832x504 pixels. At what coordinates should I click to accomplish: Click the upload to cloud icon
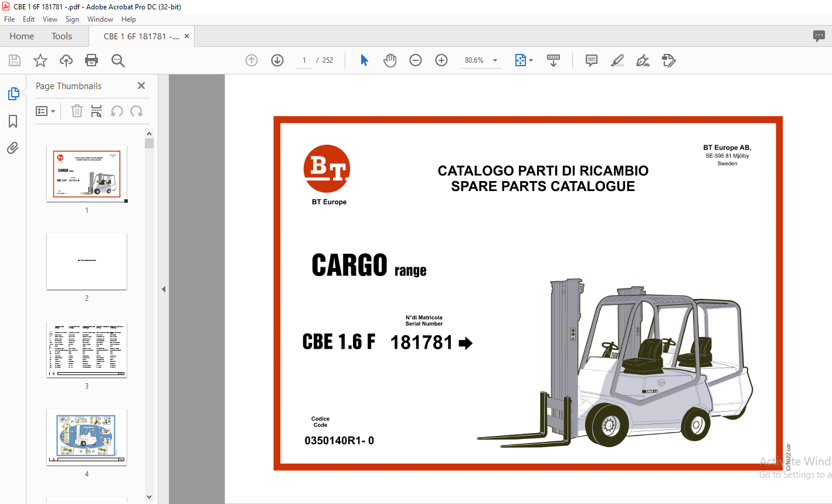pos(66,60)
